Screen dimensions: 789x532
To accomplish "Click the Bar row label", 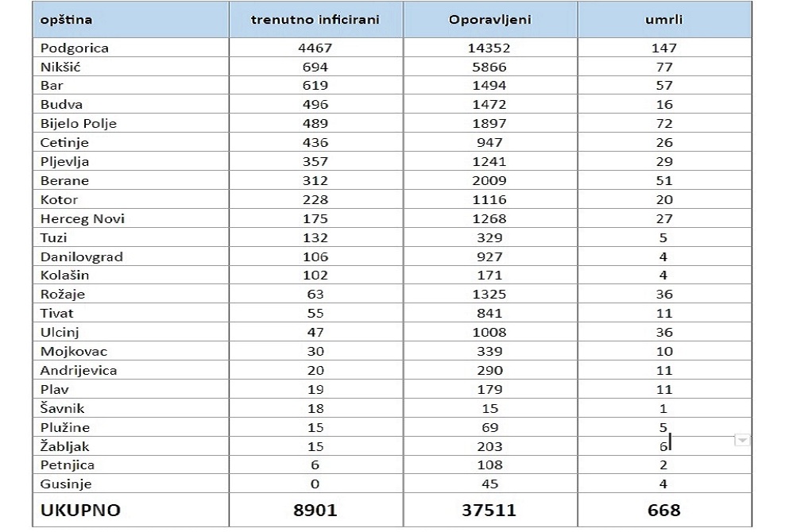I will [x=52, y=86].
